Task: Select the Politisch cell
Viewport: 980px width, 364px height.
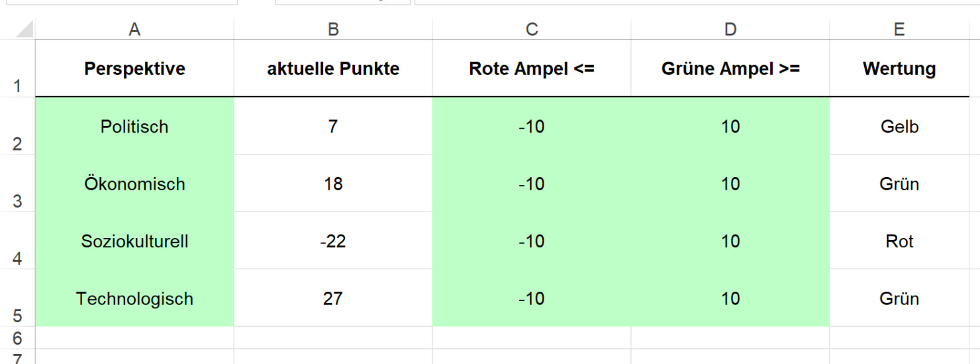Action: click(134, 127)
